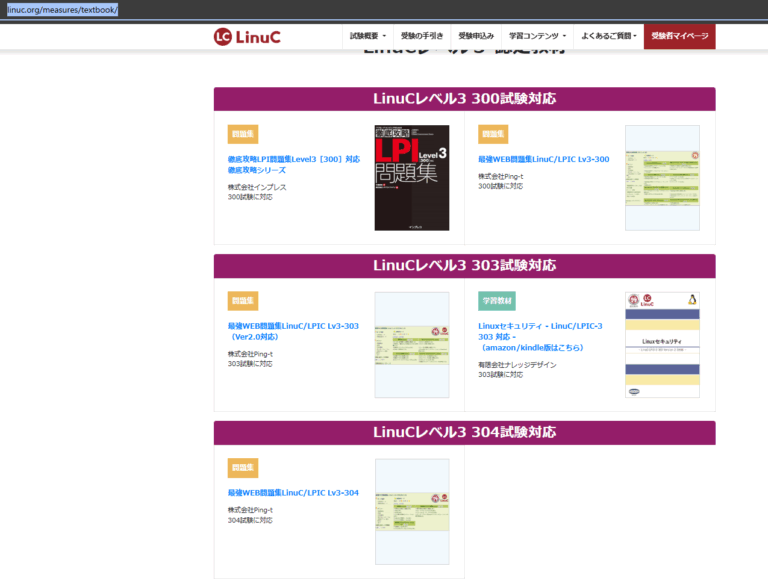
Task: Click the Lv3-300 web問題集 thumbnail image
Action: click(662, 178)
